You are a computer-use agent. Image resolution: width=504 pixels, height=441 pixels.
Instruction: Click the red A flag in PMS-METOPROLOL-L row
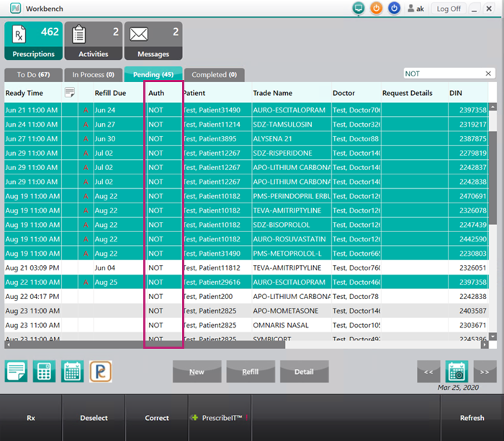point(86,254)
